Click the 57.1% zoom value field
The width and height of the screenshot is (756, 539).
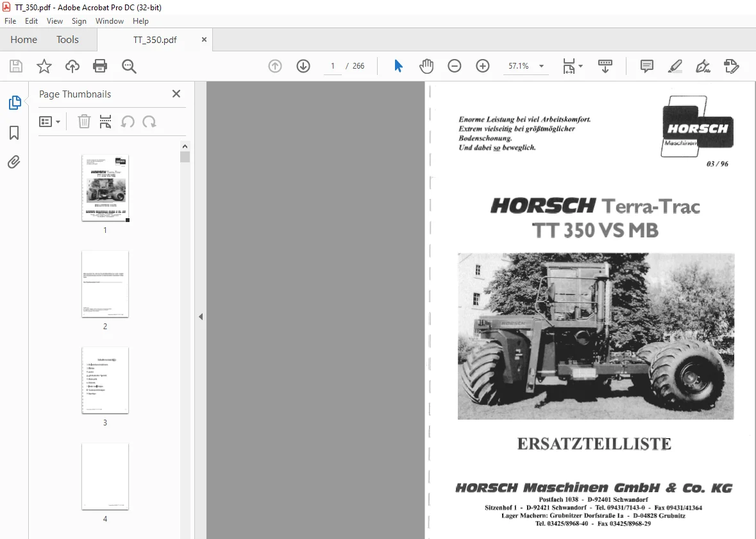(519, 66)
